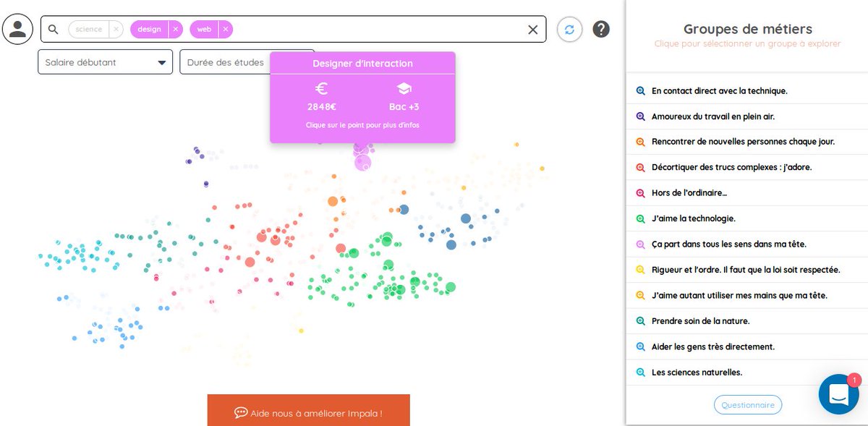Open the "Salaire débutant" dropdown
Screen dimensions: 868x426
105,62
